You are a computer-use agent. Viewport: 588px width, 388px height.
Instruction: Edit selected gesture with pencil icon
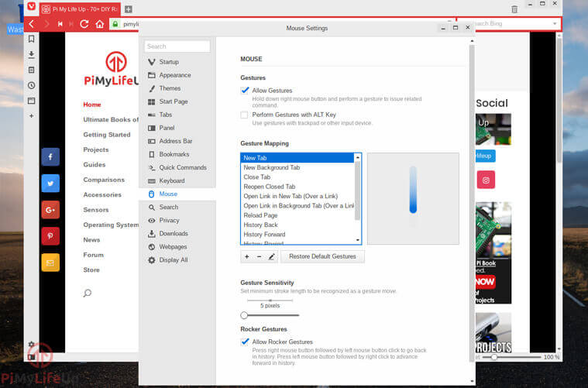[271, 256]
